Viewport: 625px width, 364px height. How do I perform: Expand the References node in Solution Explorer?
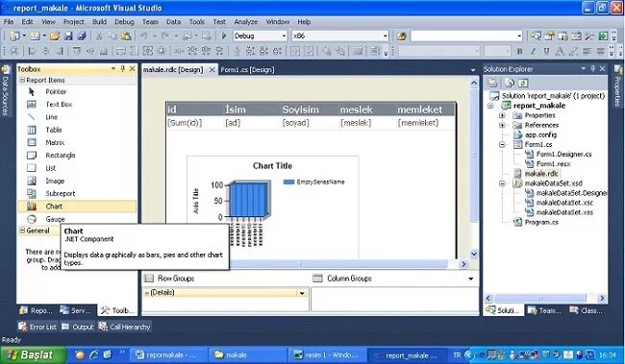(502, 125)
